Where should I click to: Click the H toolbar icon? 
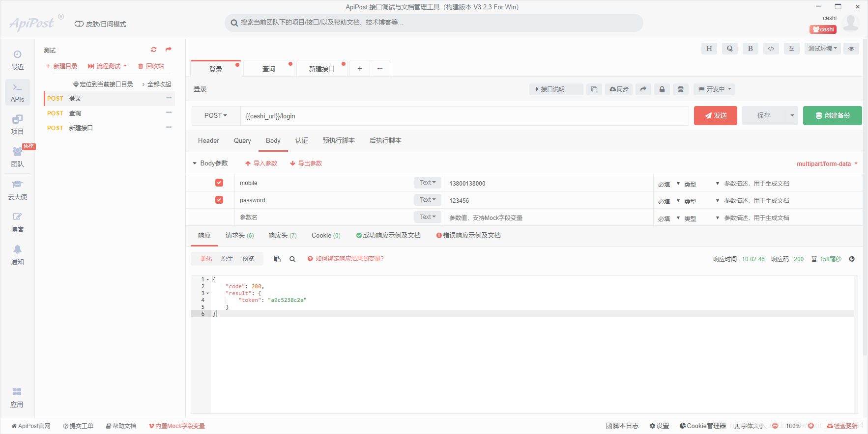(x=709, y=49)
